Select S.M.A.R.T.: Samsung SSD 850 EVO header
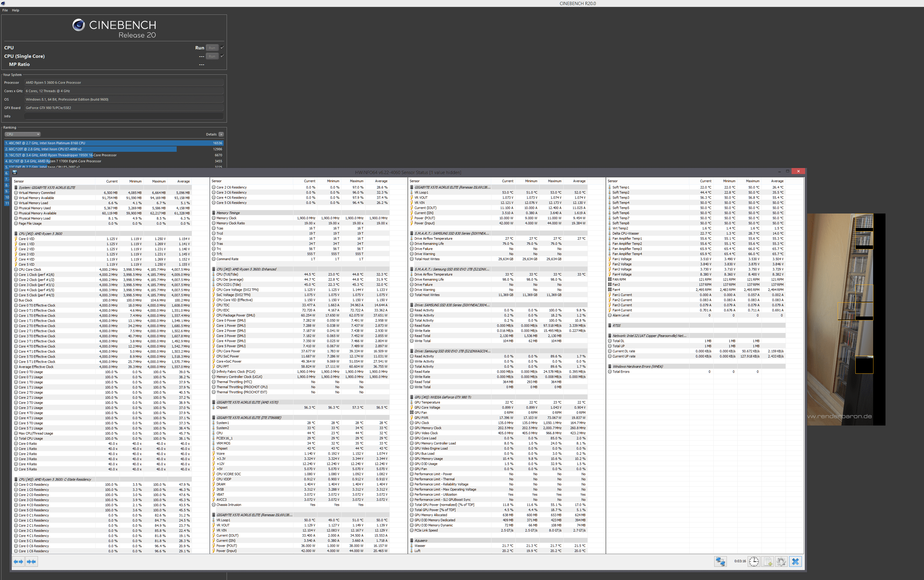Viewport: 924px width, 580px height. click(x=498, y=269)
